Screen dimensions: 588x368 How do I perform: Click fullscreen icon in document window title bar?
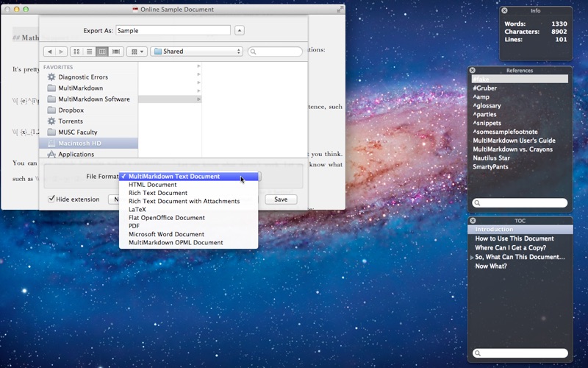coord(340,10)
